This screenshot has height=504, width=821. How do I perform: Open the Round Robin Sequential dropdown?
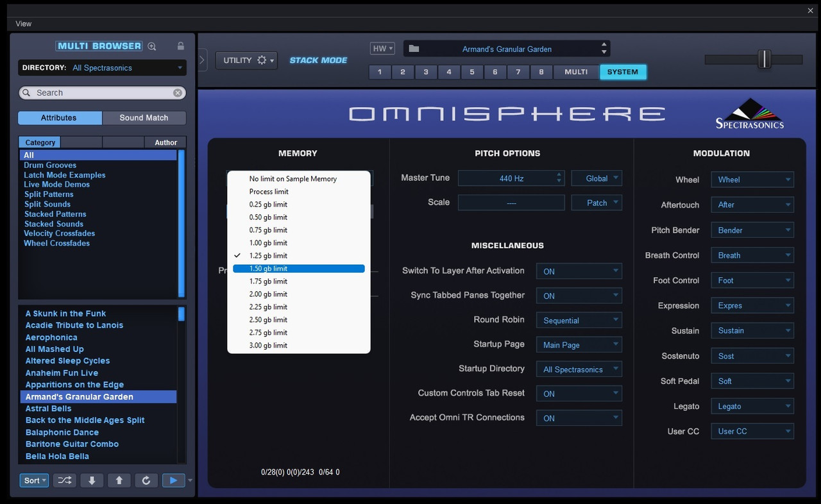(x=579, y=320)
